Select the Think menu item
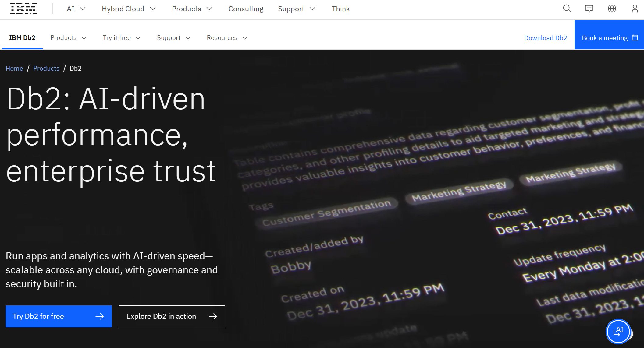Viewport: 644px width, 348px height. click(340, 9)
